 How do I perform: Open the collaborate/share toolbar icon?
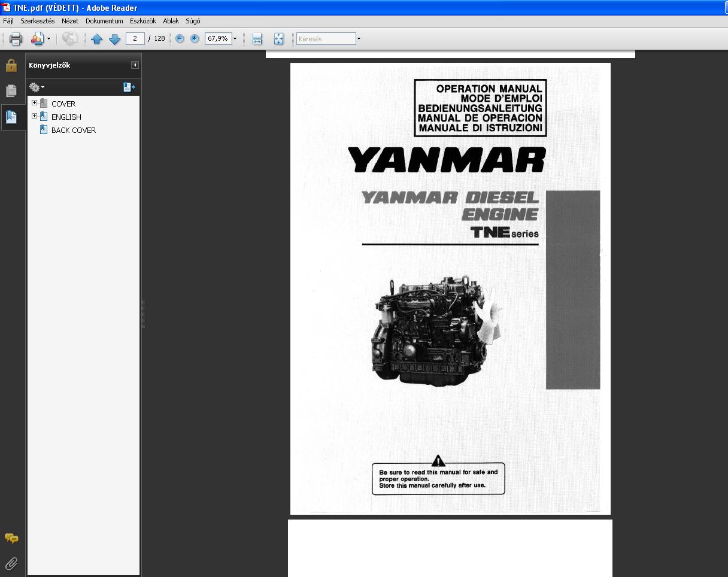coord(37,39)
